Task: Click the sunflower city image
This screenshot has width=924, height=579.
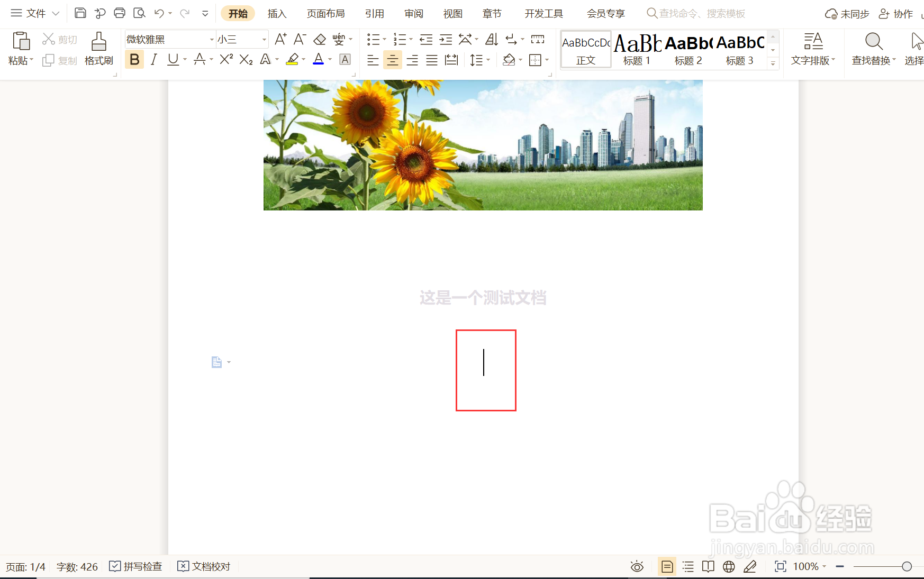Action: coord(483,145)
